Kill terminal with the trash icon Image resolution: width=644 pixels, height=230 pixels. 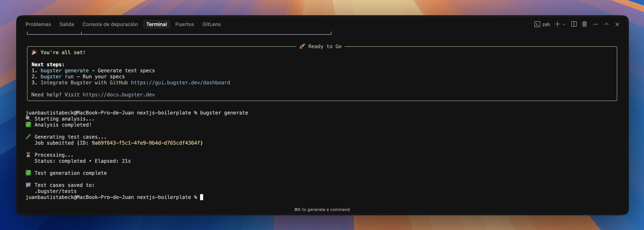[x=584, y=24]
